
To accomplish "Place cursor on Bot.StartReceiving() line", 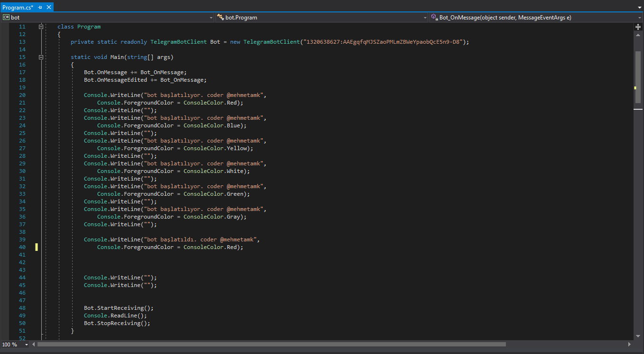I will tap(119, 308).
